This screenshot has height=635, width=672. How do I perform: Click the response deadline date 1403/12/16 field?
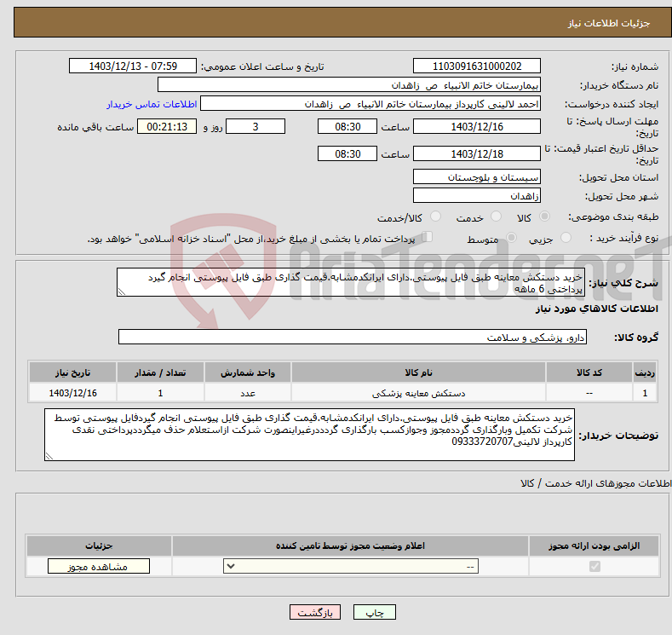pyautogui.click(x=477, y=127)
